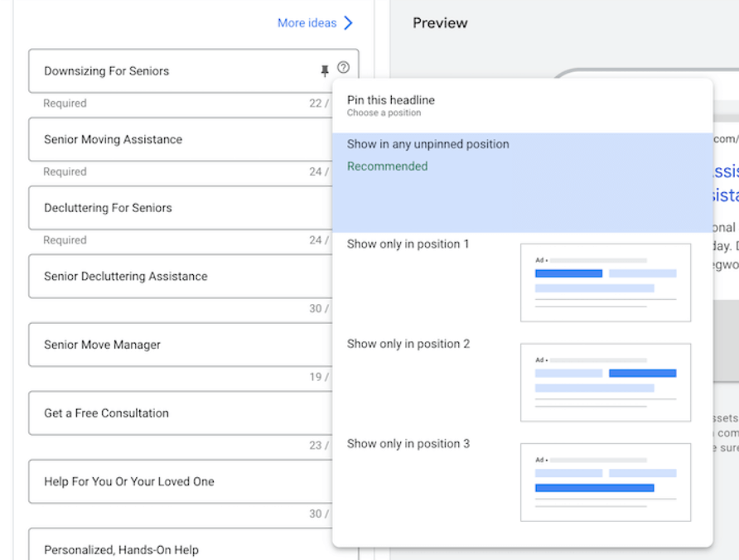Select "Show only in position 1"
The height and width of the screenshot is (560, 739).
coord(408,244)
